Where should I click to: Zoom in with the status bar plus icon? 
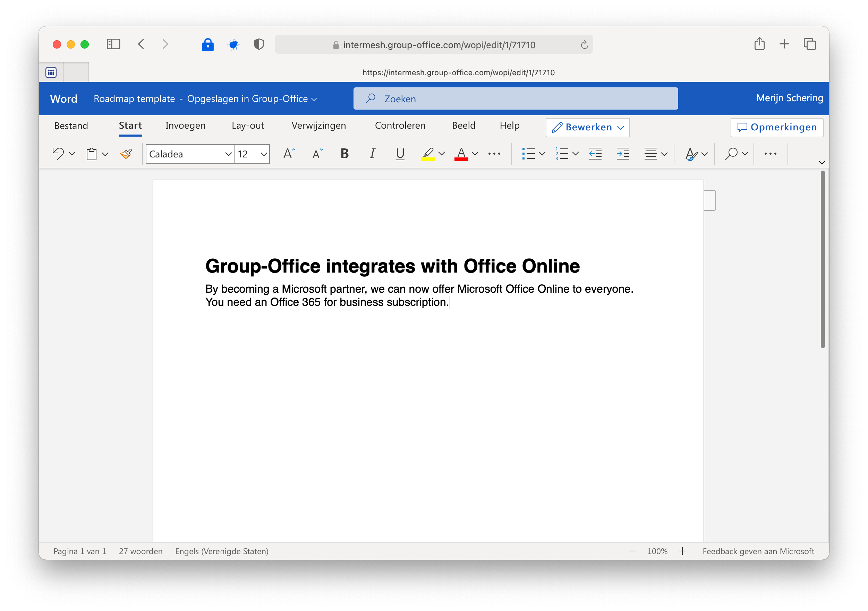click(x=682, y=551)
